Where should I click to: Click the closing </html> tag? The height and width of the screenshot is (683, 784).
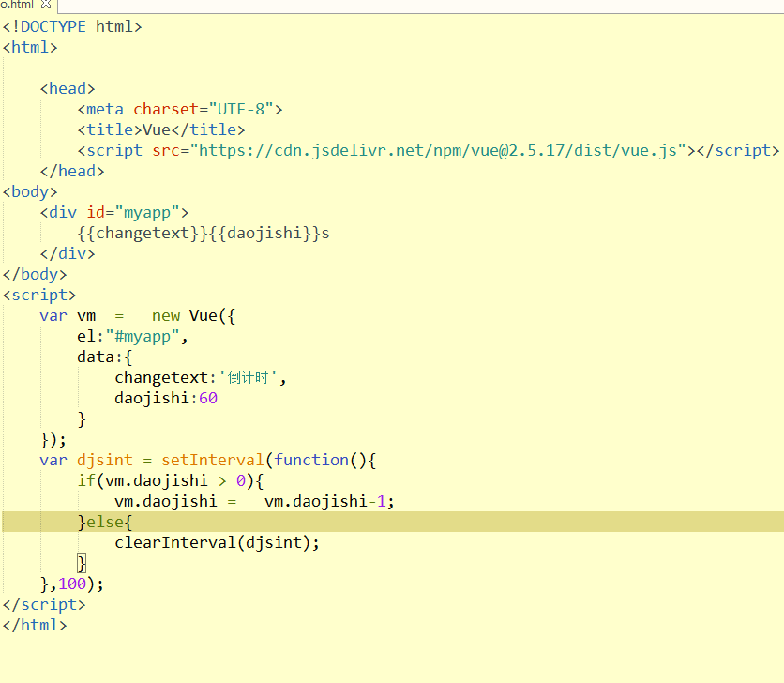point(35,625)
